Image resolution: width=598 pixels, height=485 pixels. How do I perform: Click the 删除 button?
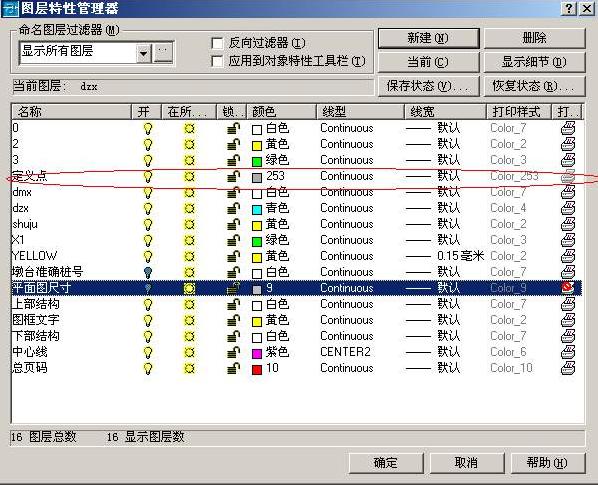(534, 39)
